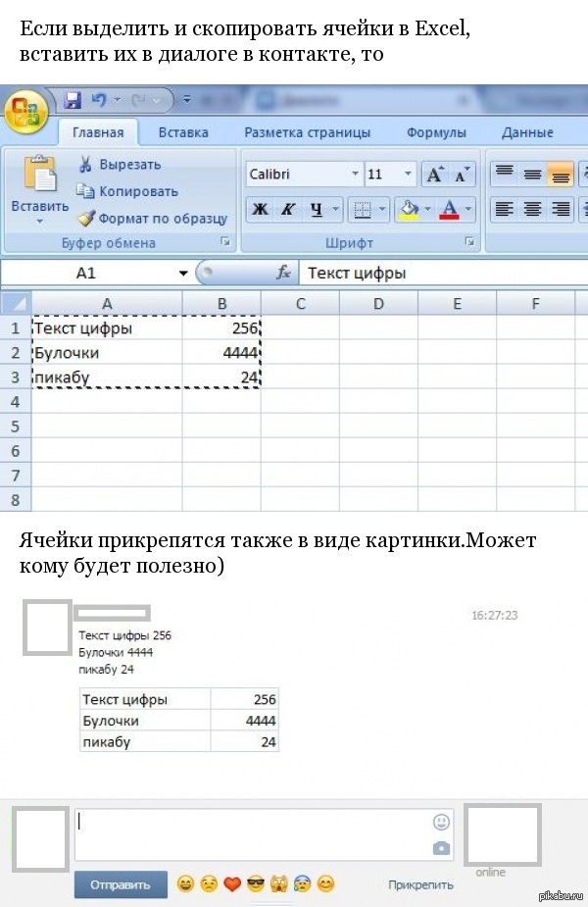Open the borders dropdown arrow
This screenshot has width=588, height=907.
tap(382, 209)
